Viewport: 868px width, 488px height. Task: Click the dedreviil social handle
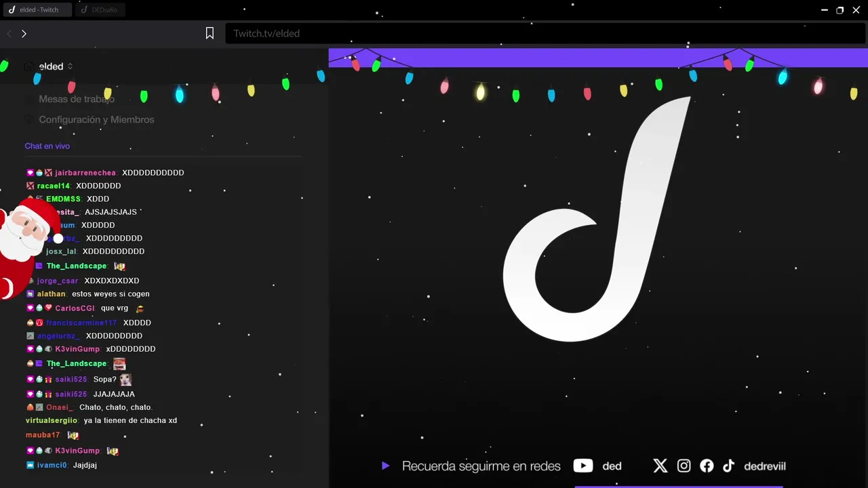point(765,466)
